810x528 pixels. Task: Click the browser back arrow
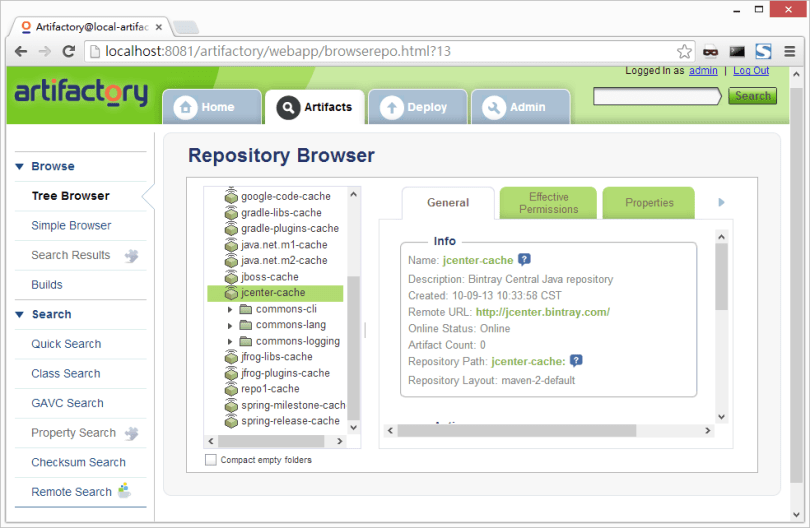click(21, 51)
